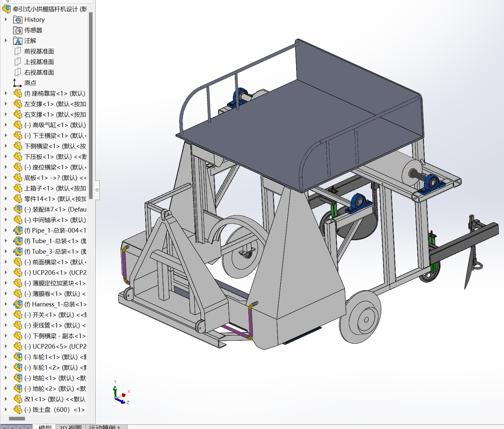The height and width of the screenshot is (429, 504).
Task: Switch to the 3D 视图 tab
Action: click(x=70, y=427)
